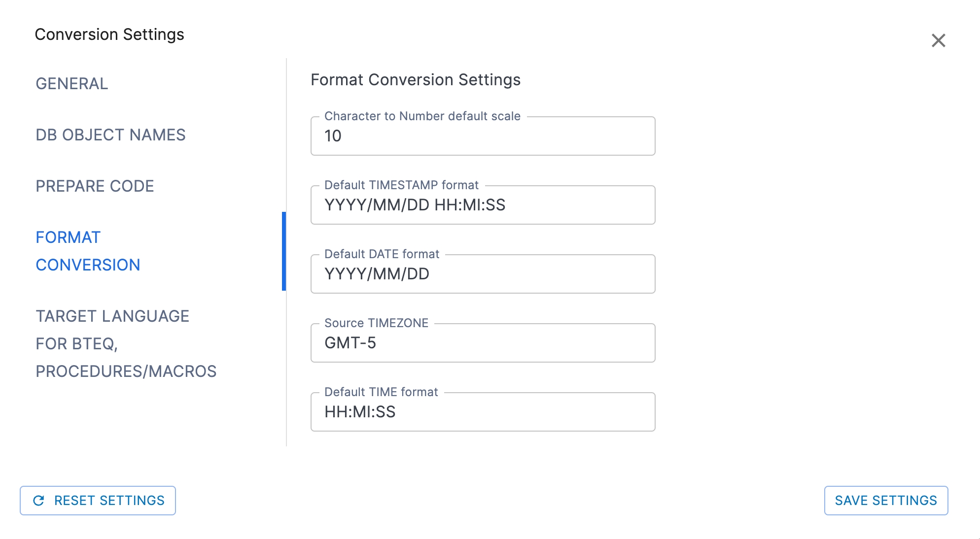The height and width of the screenshot is (539, 980).
Task: Open TARGET LANGUAGE FOR BTEQ tab
Action: pyautogui.click(x=126, y=344)
